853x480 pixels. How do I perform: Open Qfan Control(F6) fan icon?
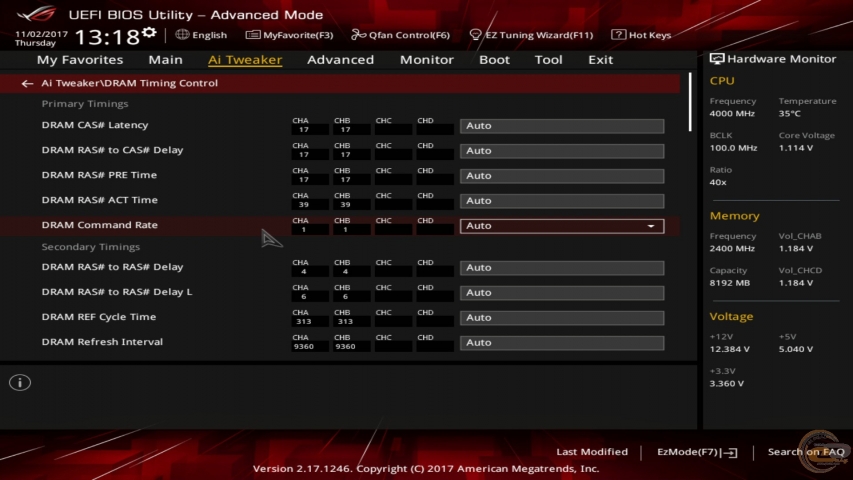pyautogui.click(x=358, y=35)
